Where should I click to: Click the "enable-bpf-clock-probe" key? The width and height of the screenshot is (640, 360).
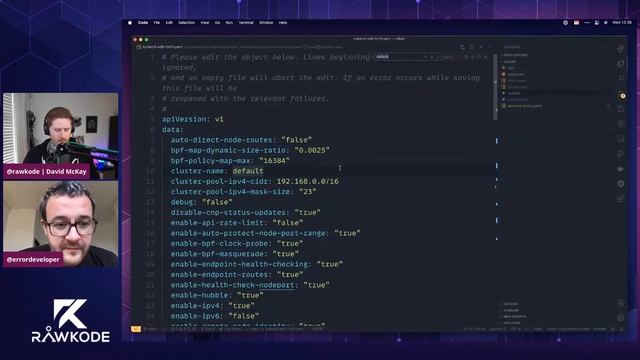(x=220, y=244)
